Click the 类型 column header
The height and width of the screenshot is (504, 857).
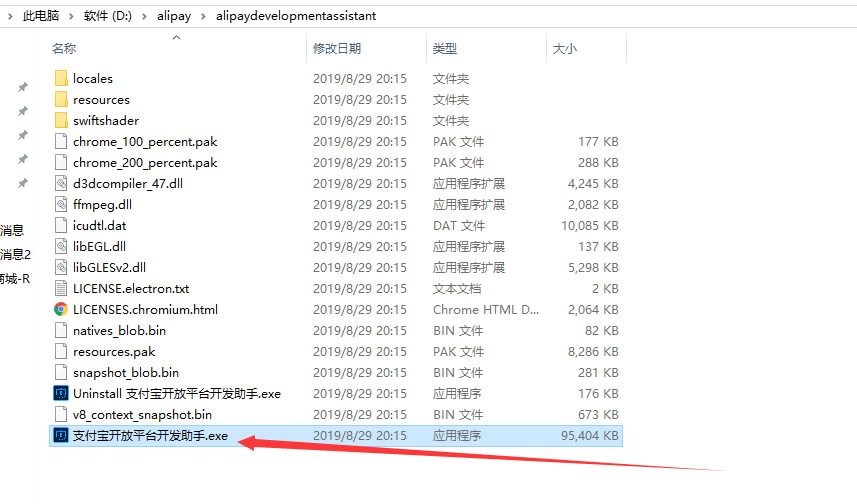click(x=444, y=49)
